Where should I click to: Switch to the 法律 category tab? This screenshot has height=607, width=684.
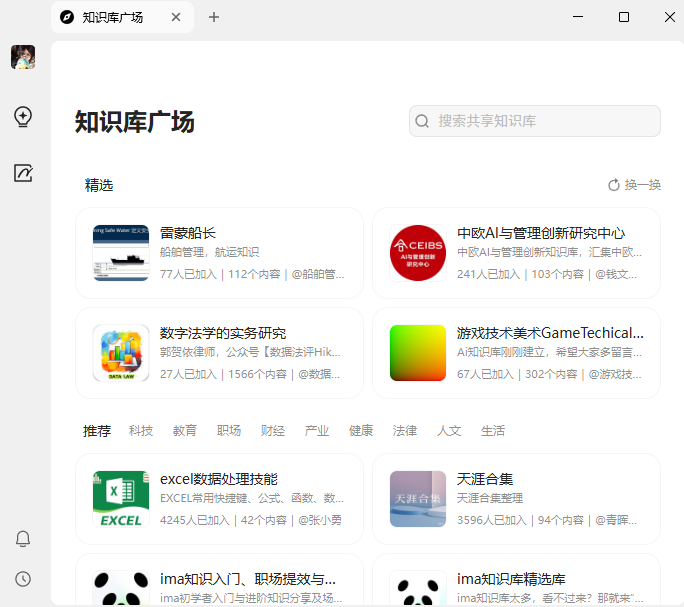(x=405, y=431)
